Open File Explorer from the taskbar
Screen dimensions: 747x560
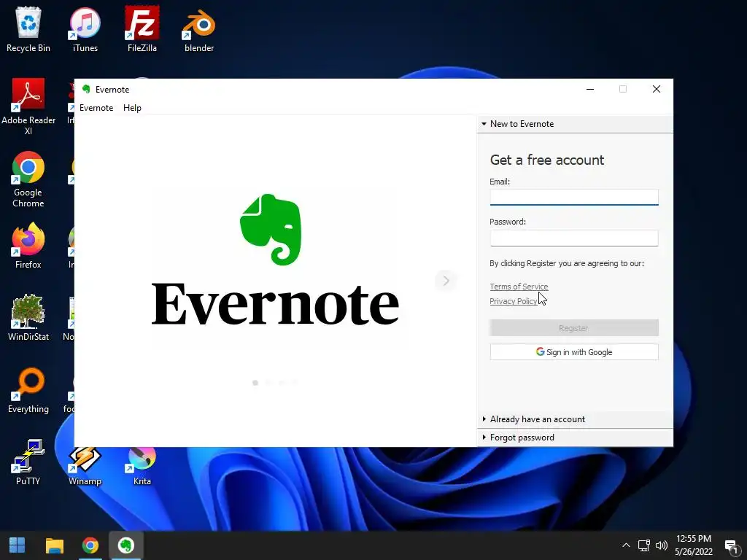pyautogui.click(x=54, y=545)
